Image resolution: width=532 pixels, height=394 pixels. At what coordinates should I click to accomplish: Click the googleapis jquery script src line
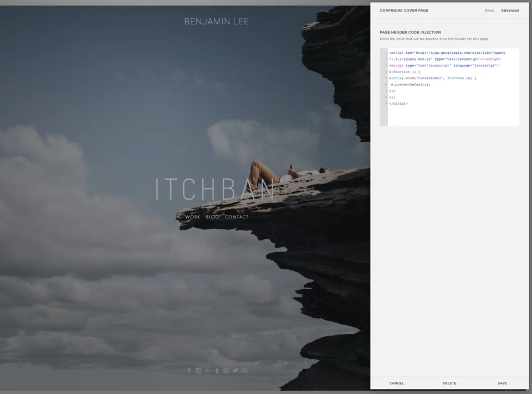point(447,53)
